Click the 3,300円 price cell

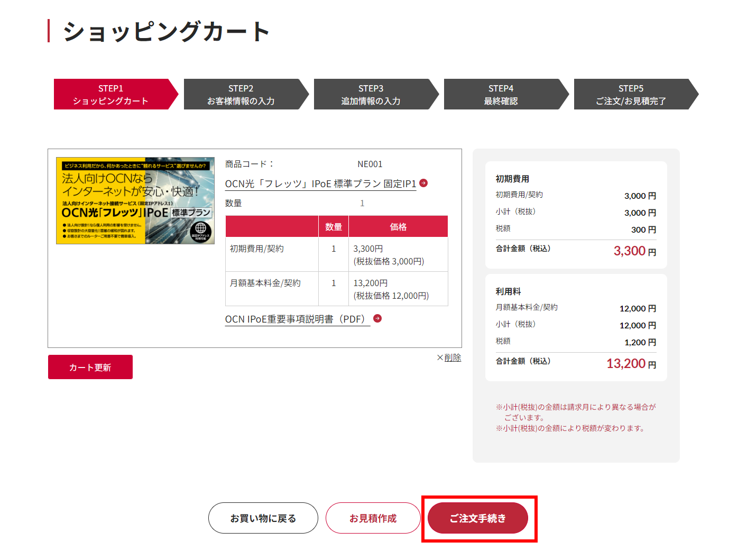pyautogui.click(x=398, y=254)
